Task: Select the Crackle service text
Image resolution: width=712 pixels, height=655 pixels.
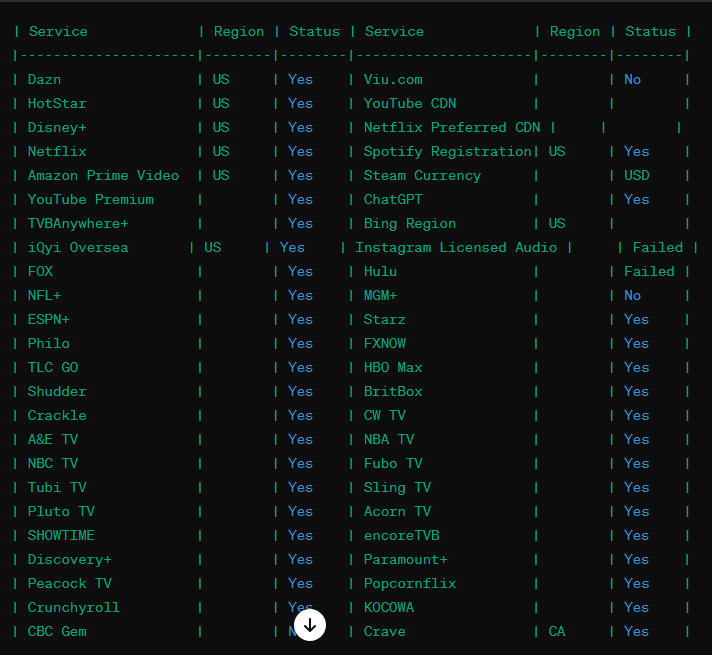Action: pyautogui.click(x=57, y=416)
